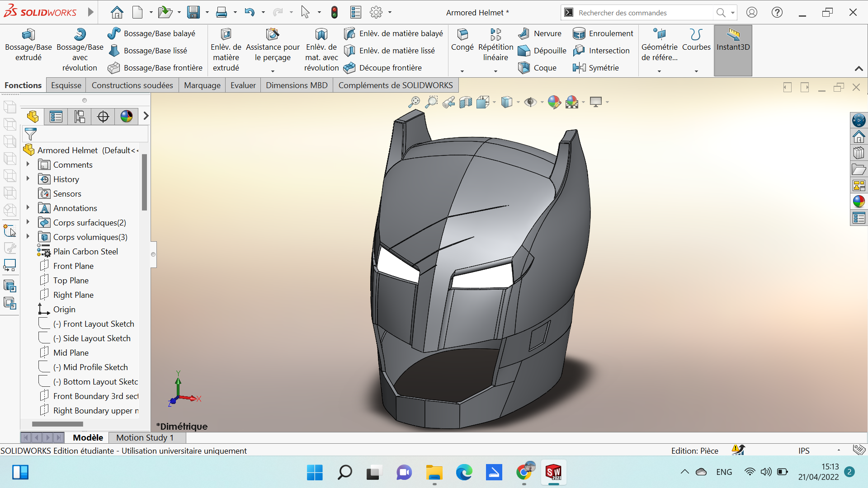The width and height of the screenshot is (868, 488).
Task: Open File Explorer from the taskbar
Action: pyautogui.click(x=434, y=473)
